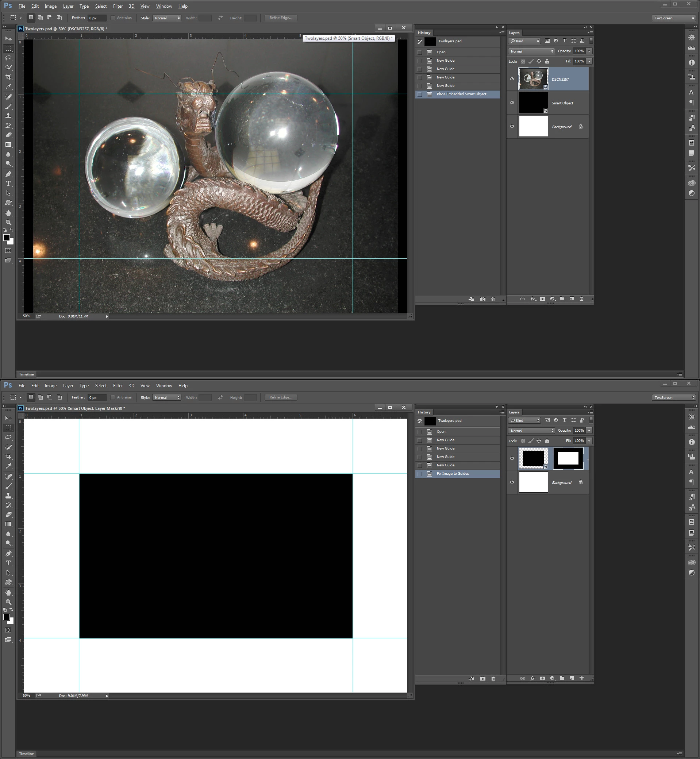This screenshot has width=700, height=759.
Task: Click Refine Edge button in bottom window
Action: [281, 397]
